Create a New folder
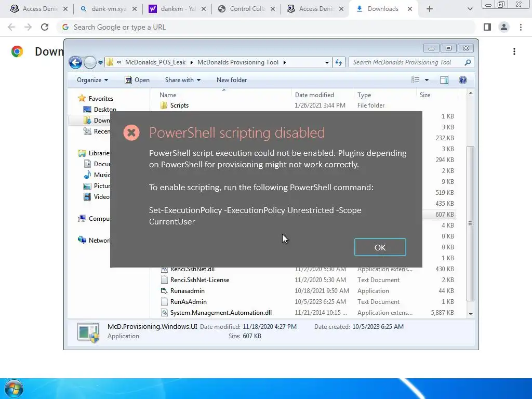 click(232, 79)
